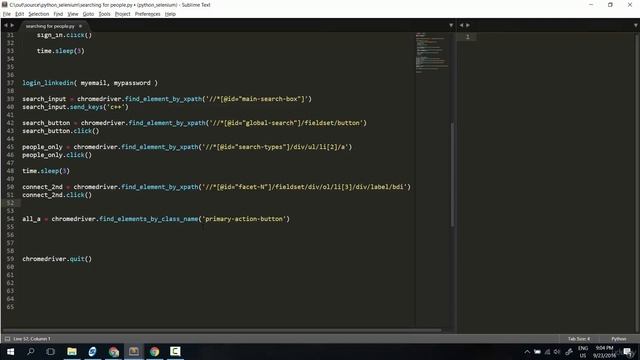Switch to the first Chrome taskbar icon
Viewport: 640px width, 360px height.
[x=113, y=351]
